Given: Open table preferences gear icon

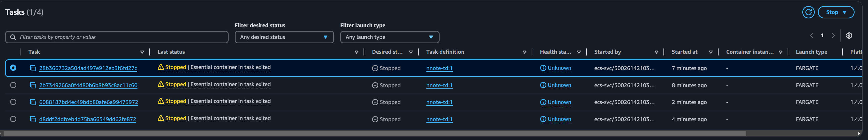Looking at the screenshot, I should click(x=849, y=36).
